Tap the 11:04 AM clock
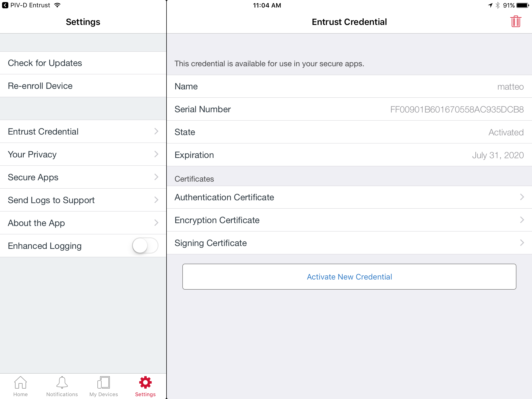532x399 pixels. click(x=267, y=5)
